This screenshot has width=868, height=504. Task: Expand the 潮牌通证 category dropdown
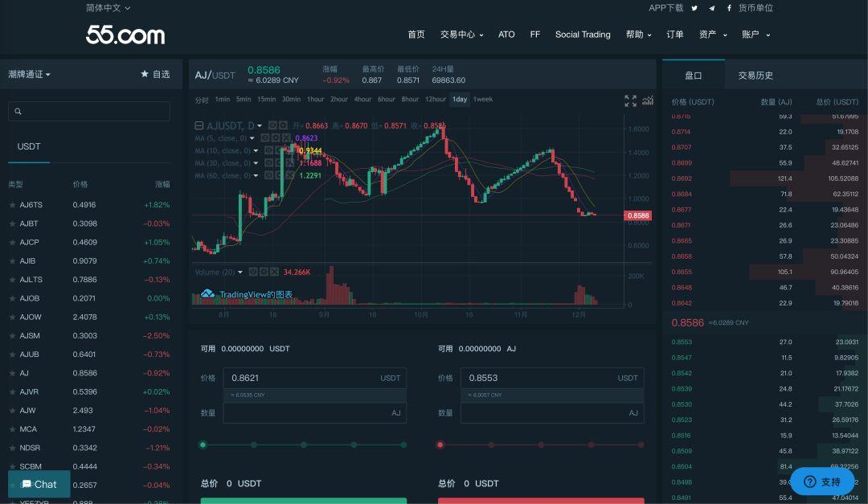click(30, 75)
